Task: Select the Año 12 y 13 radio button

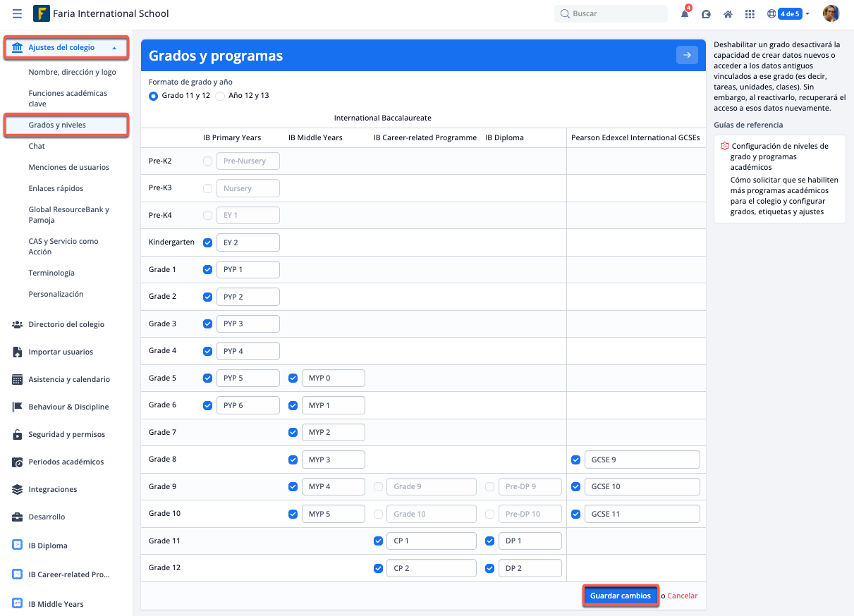Action: point(220,96)
